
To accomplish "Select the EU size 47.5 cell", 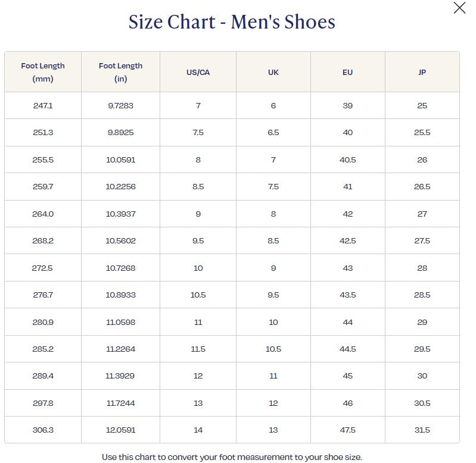I will click(348, 430).
